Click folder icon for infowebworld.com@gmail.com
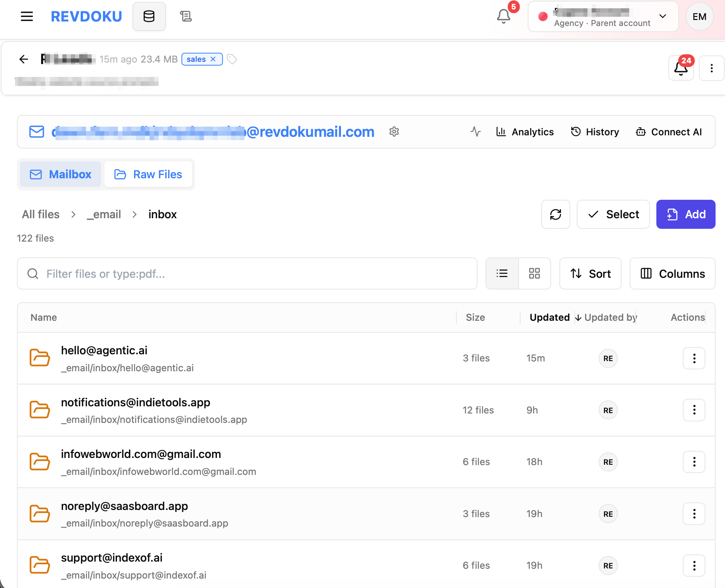The height and width of the screenshot is (588, 725). tap(40, 462)
